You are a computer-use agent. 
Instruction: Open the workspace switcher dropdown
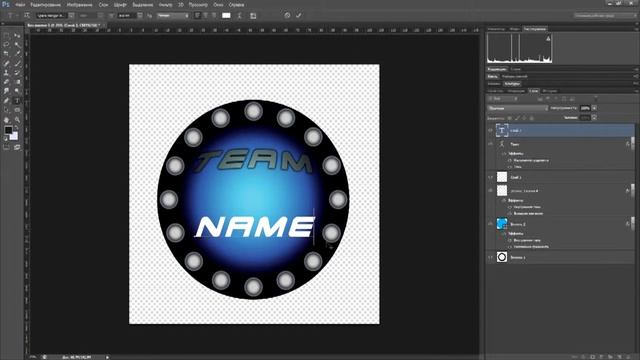pyautogui.click(x=606, y=16)
